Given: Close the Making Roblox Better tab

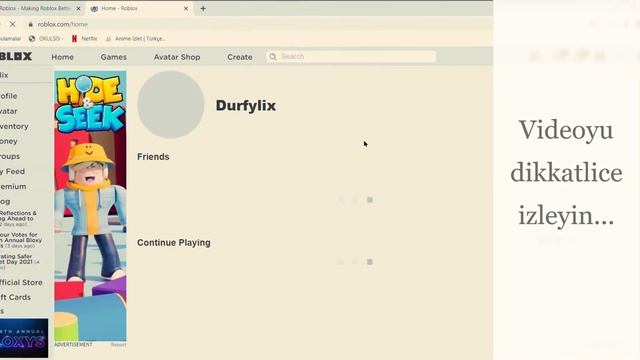Looking at the screenshot, I should tap(78, 8).
